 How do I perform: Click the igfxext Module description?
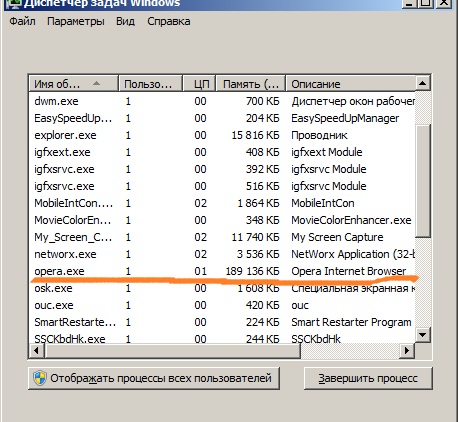(327, 152)
